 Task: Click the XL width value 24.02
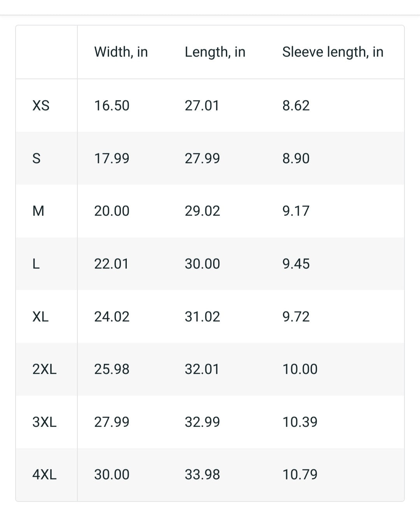[x=112, y=316]
